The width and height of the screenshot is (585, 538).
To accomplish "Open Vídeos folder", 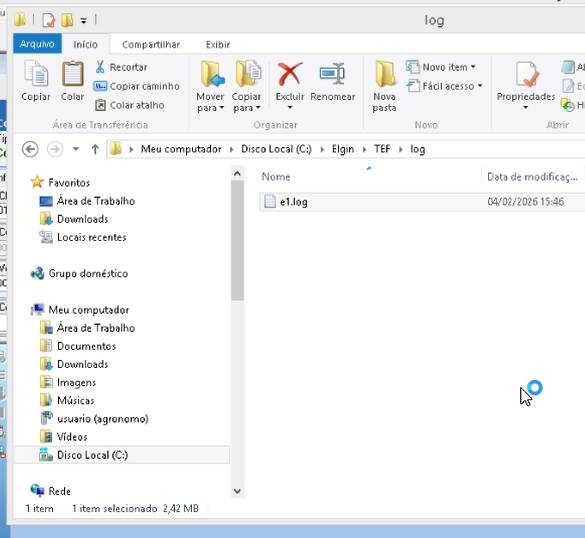I will point(72,437).
